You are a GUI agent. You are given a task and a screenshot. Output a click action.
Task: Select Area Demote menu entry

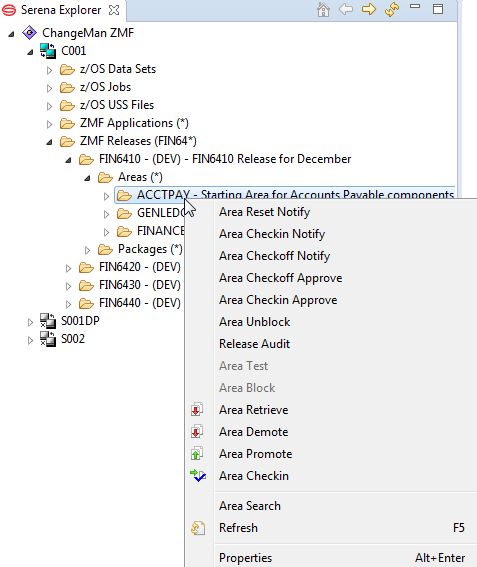254,432
